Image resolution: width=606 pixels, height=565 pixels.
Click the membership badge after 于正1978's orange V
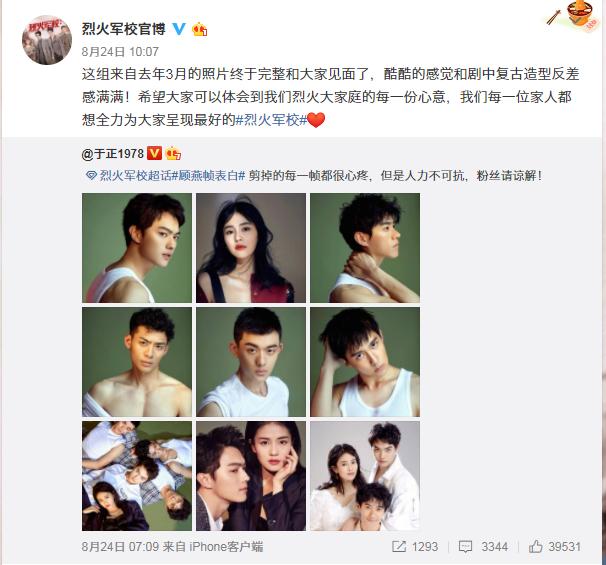173,153
